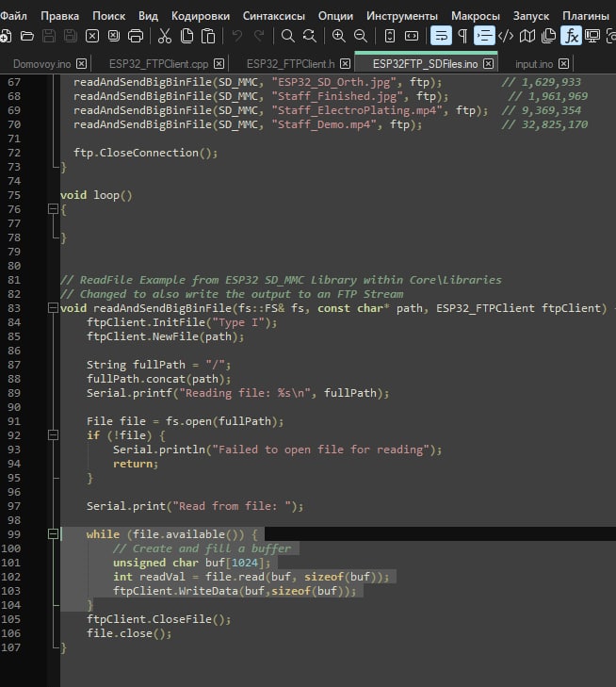Open Find with the magnifier icon
Image resolution: width=616 pixels, height=687 pixels.
point(287,36)
